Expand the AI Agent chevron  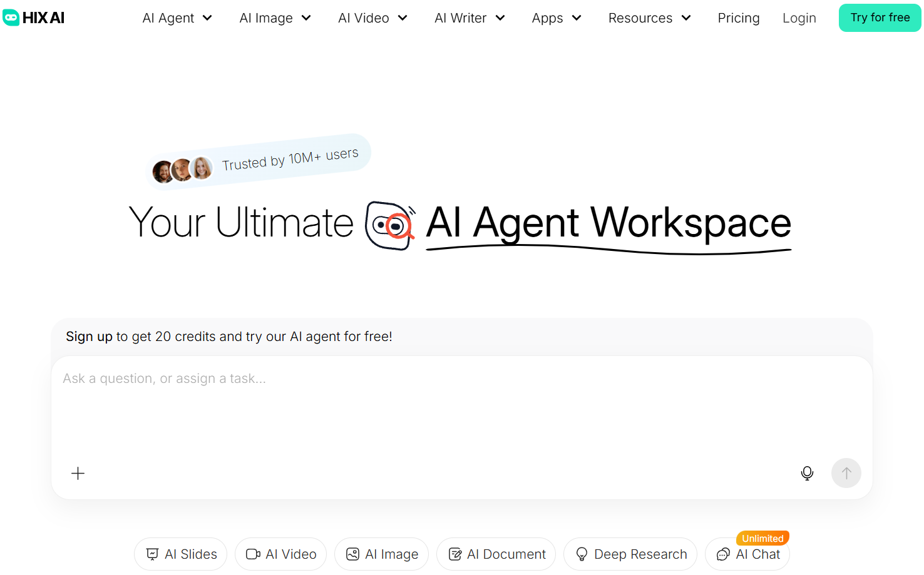[207, 18]
